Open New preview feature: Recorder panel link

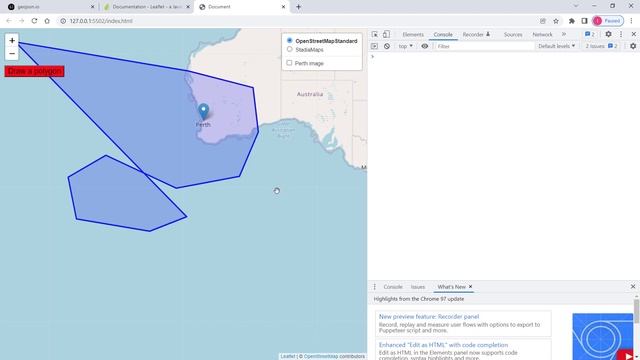pyautogui.click(x=429, y=316)
